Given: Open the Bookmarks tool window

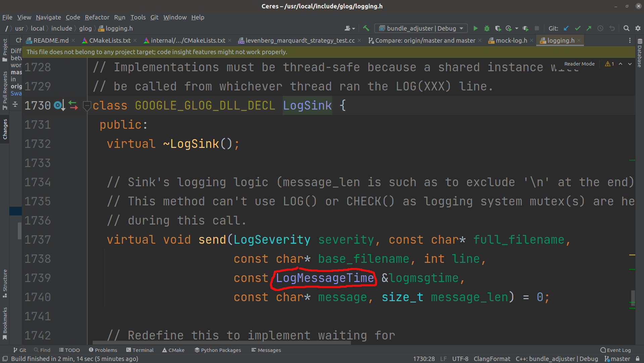Looking at the screenshot, I should (5, 323).
